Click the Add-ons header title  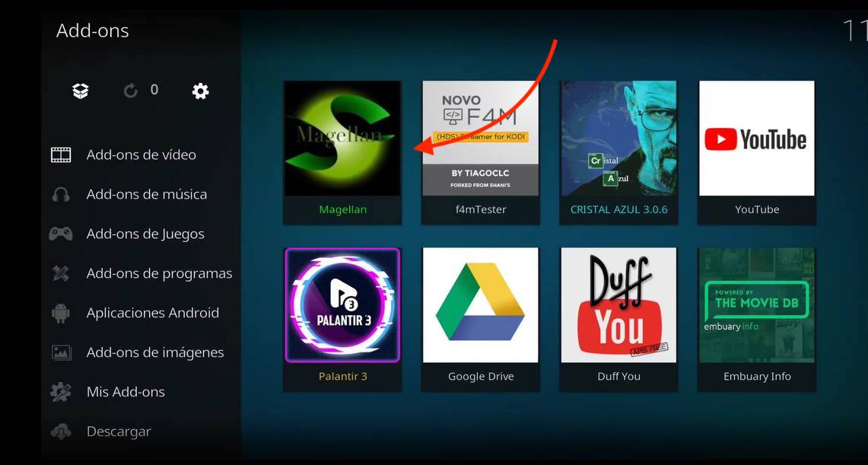point(93,30)
